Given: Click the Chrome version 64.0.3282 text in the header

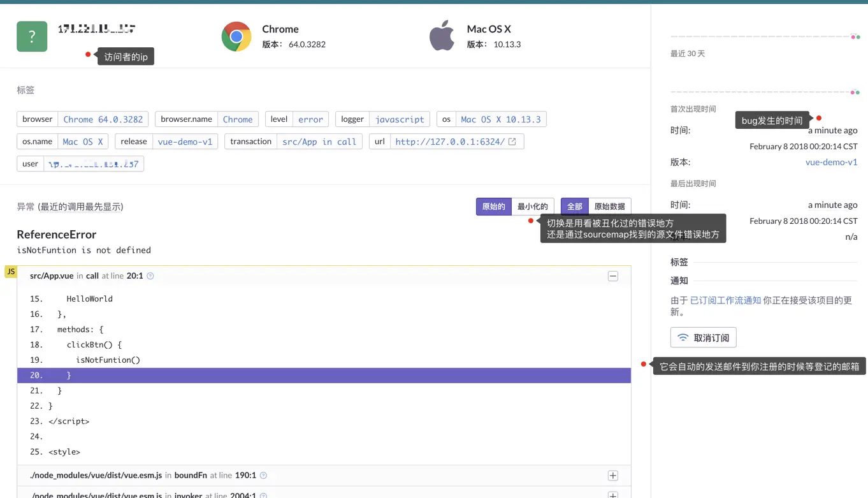Looking at the screenshot, I should pos(307,45).
